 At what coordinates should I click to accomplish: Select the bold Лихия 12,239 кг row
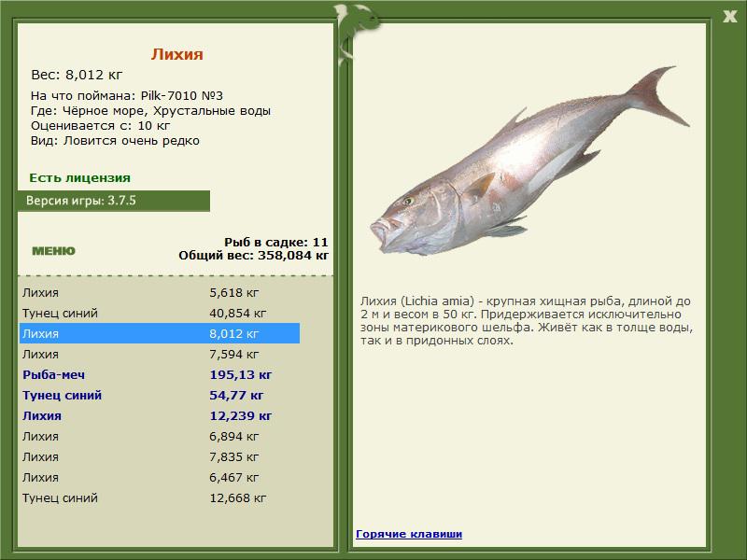160,415
